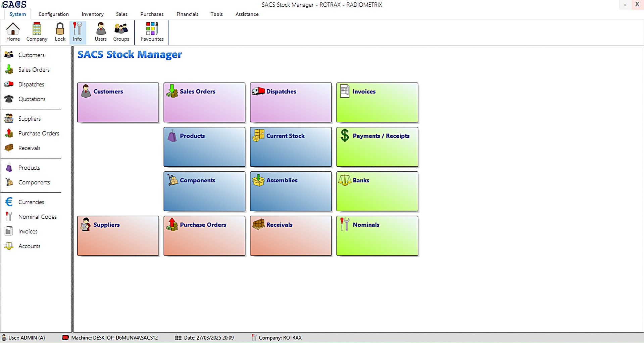Click the Accounts scales icon in the sidebar
This screenshot has height=343, width=644.
9,246
